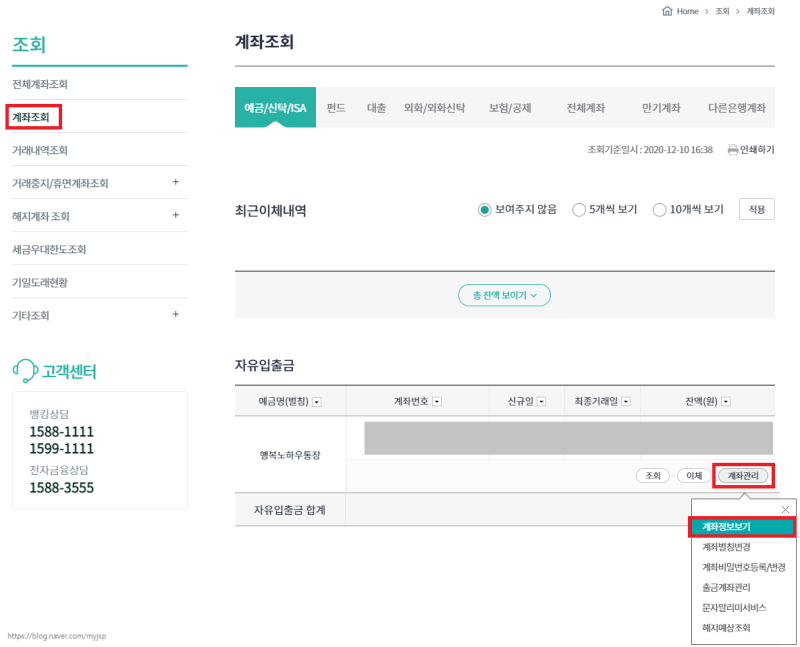Select 해지예상조회 in the popup menu

(729, 626)
